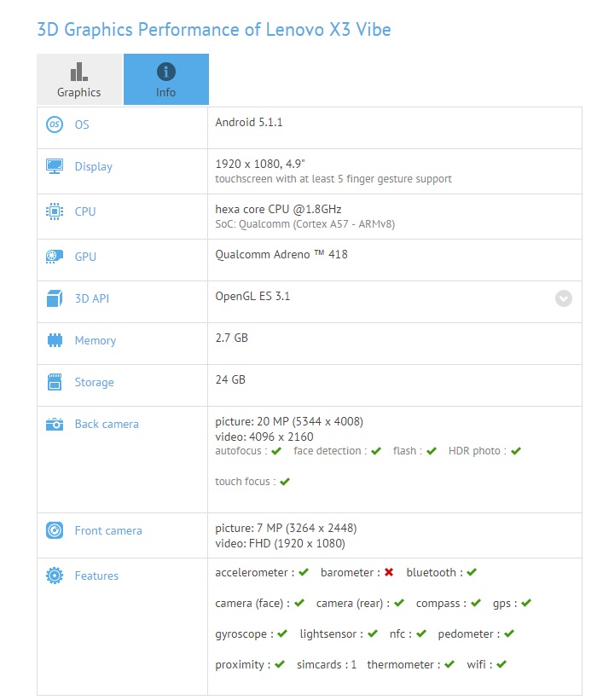The height and width of the screenshot is (700, 603).
Task: Click the Front camera icon
Action: coord(55,530)
